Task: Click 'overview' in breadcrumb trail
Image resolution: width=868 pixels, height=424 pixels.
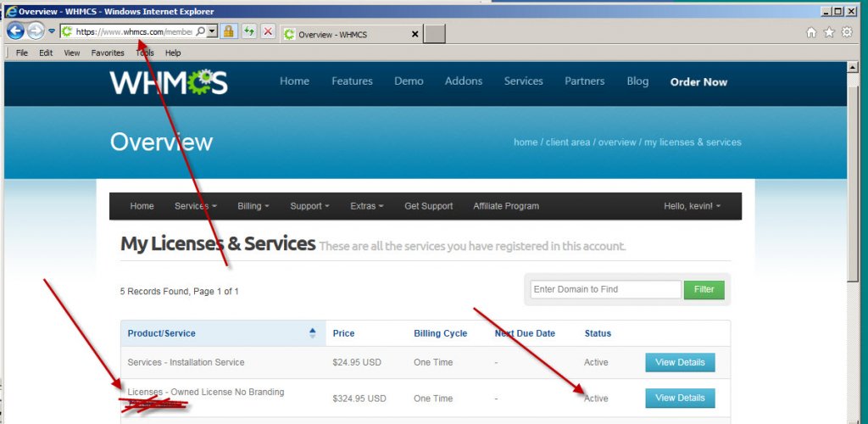Action: click(x=617, y=142)
